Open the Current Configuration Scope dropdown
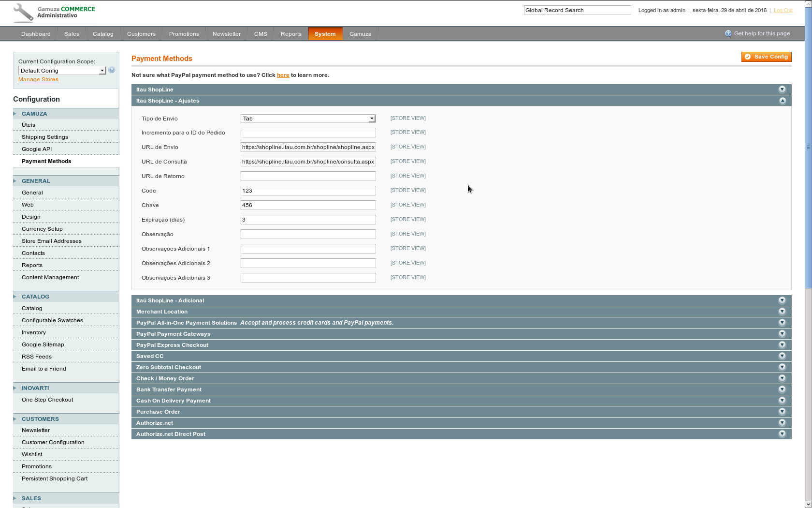This screenshot has height=508, width=812. click(62, 71)
